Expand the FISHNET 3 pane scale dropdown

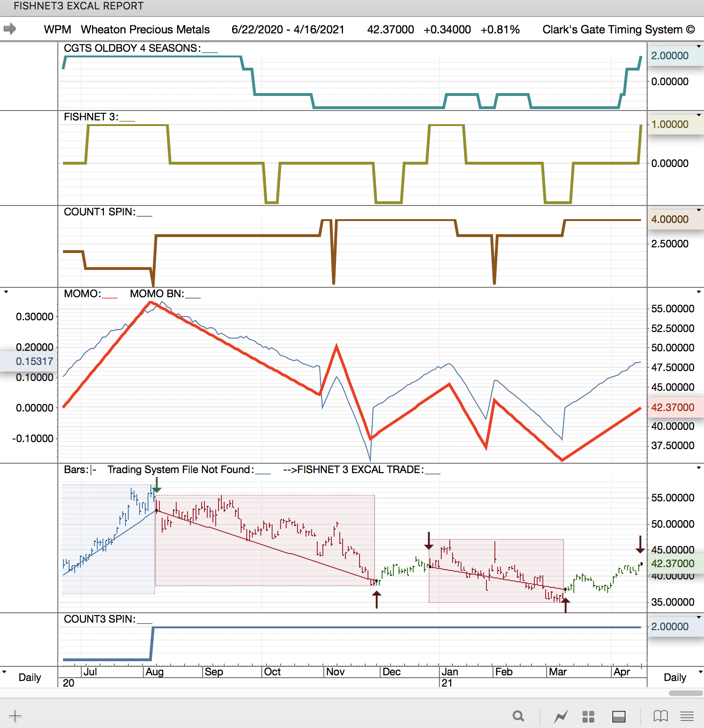699,115
